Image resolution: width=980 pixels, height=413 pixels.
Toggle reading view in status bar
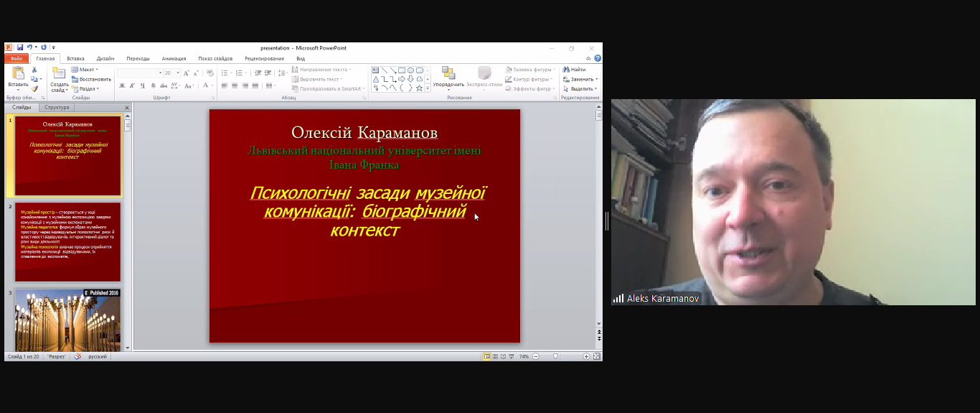point(503,356)
